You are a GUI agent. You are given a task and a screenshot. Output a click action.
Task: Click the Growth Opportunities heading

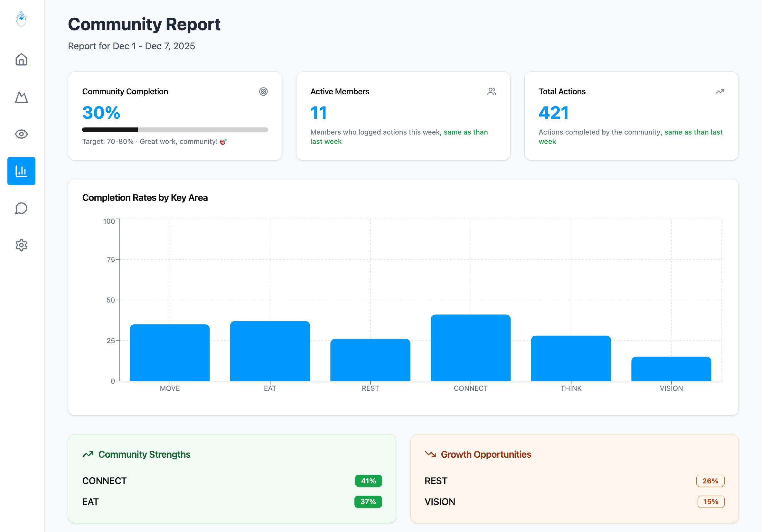pos(485,454)
